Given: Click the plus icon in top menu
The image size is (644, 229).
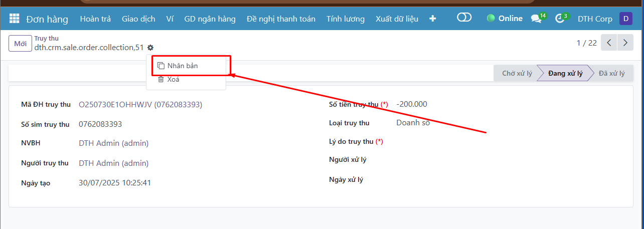Looking at the screenshot, I should click(x=433, y=19).
